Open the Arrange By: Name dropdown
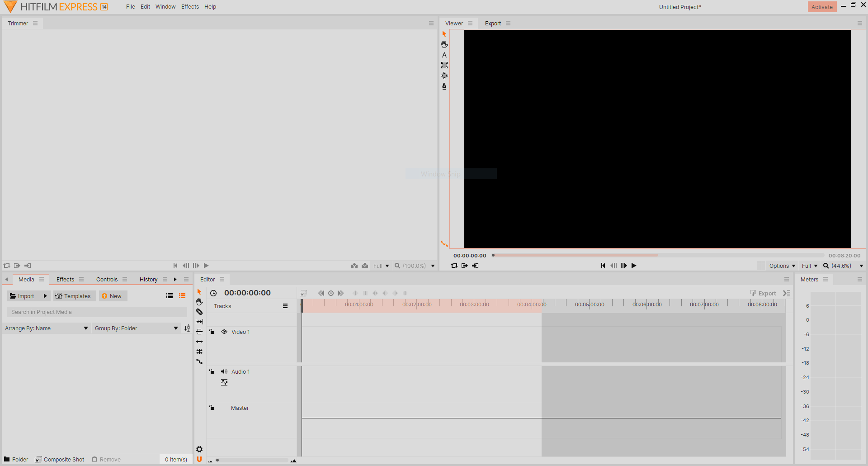Screen dimensions: 868x466 click(x=47, y=328)
